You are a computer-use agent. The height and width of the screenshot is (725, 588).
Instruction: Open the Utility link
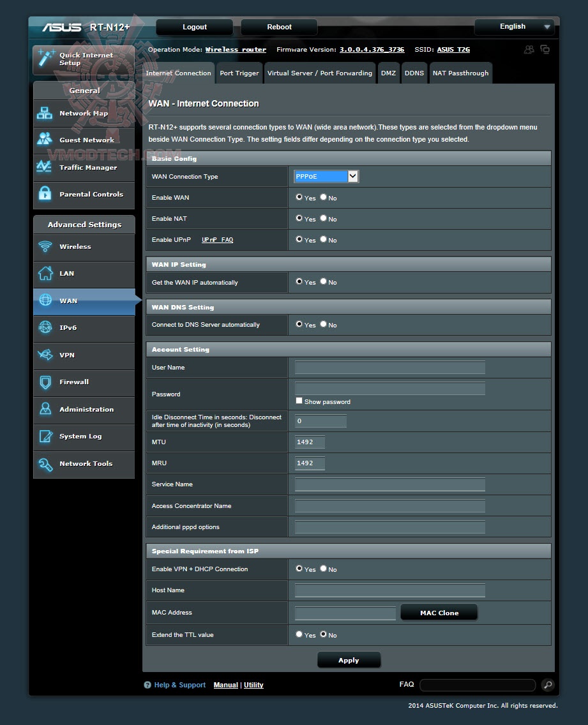point(253,685)
